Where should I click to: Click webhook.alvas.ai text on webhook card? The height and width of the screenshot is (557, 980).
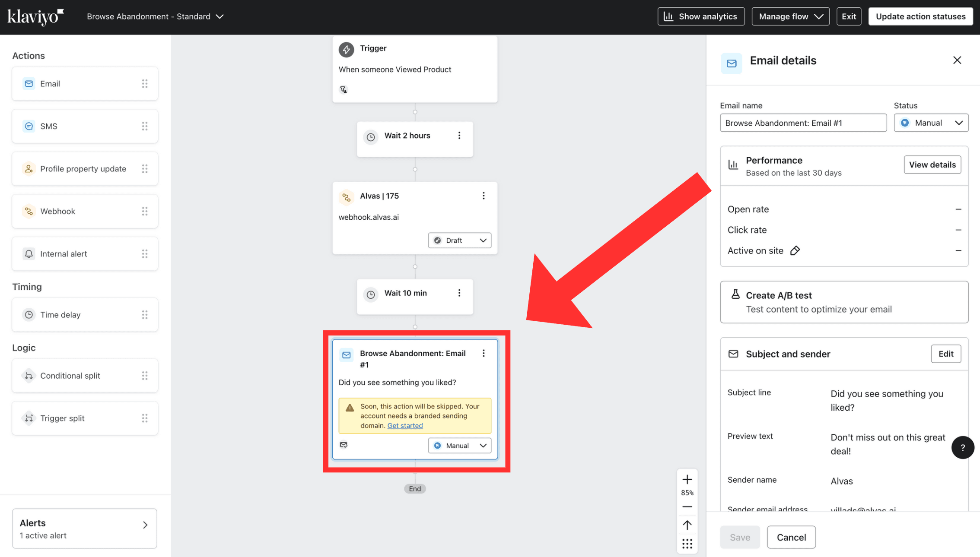coord(369,217)
